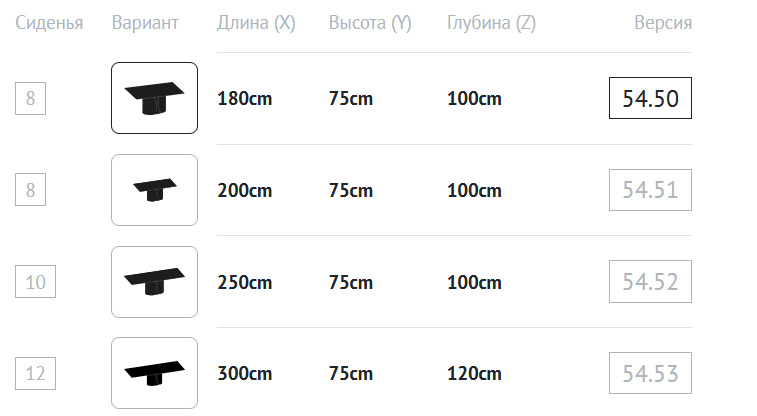Select the 180cm table variant thumbnail
Screen dimensions: 757x416
point(154,98)
